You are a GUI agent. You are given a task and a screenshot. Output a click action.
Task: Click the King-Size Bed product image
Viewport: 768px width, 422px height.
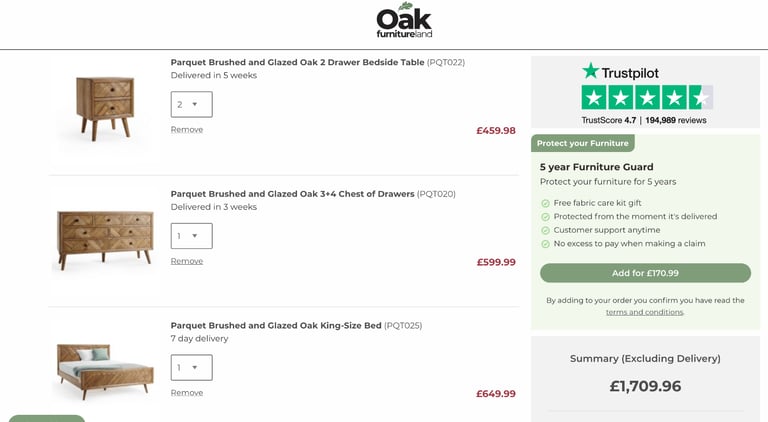coord(105,372)
